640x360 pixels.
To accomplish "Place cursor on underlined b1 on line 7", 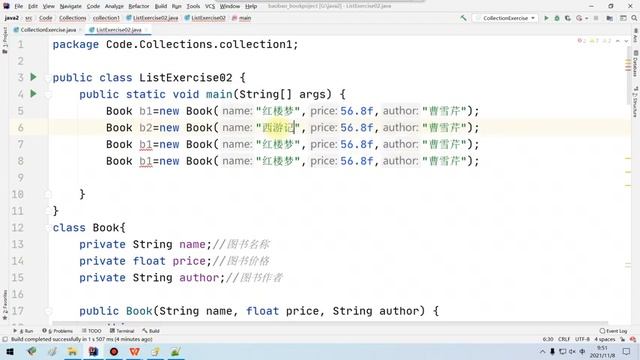I will click(146, 144).
